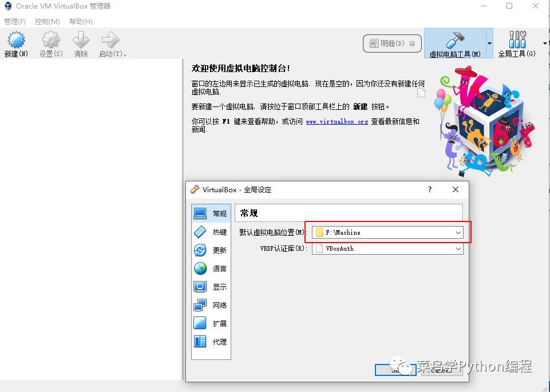
Task: Click the wrench icon in 全局设定 title
Action: point(195,189)
